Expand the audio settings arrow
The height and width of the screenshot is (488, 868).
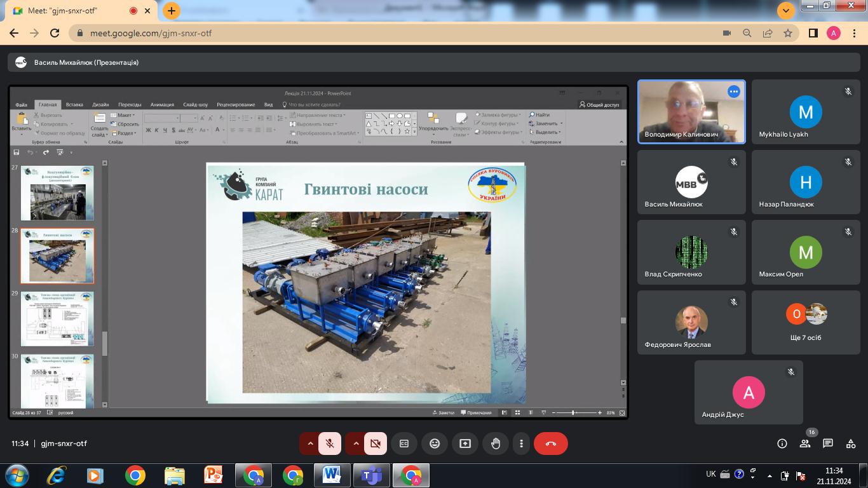310,444
